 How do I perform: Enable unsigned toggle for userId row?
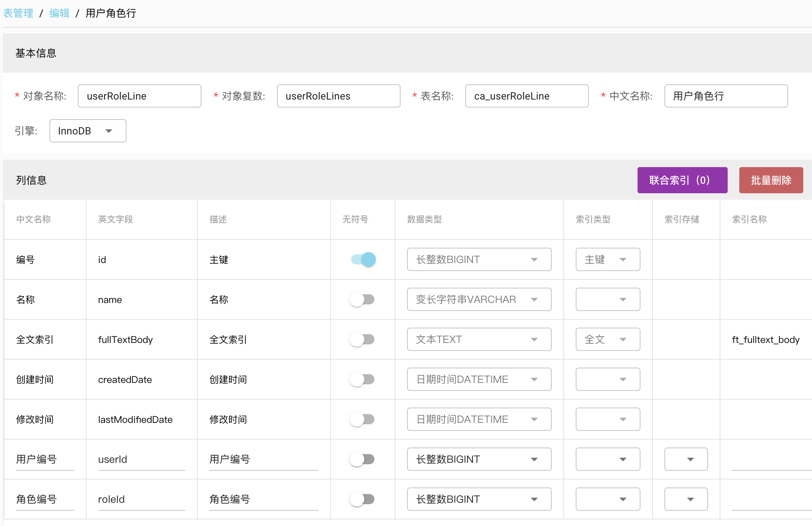click(362, 459)
